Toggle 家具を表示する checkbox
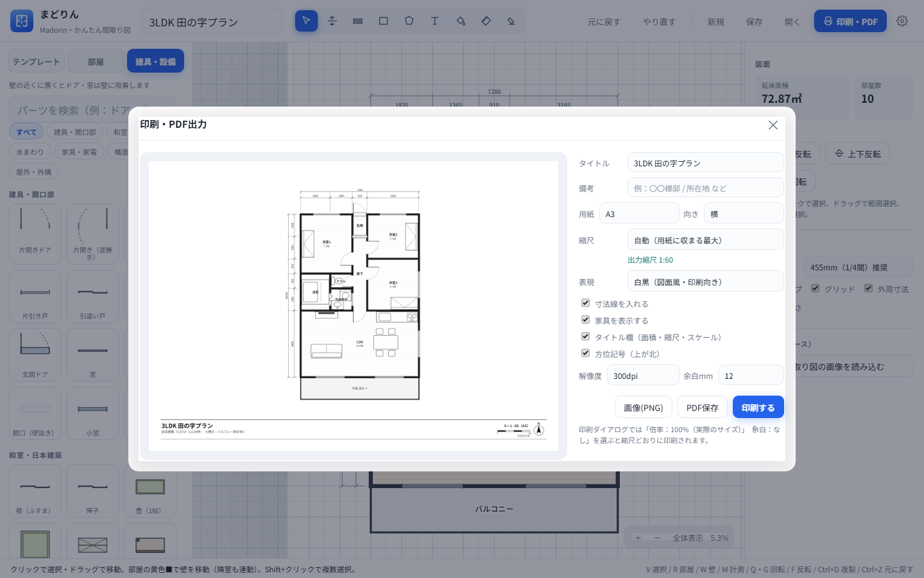This screenshot has height=578, width=924. tap(585, 320)
